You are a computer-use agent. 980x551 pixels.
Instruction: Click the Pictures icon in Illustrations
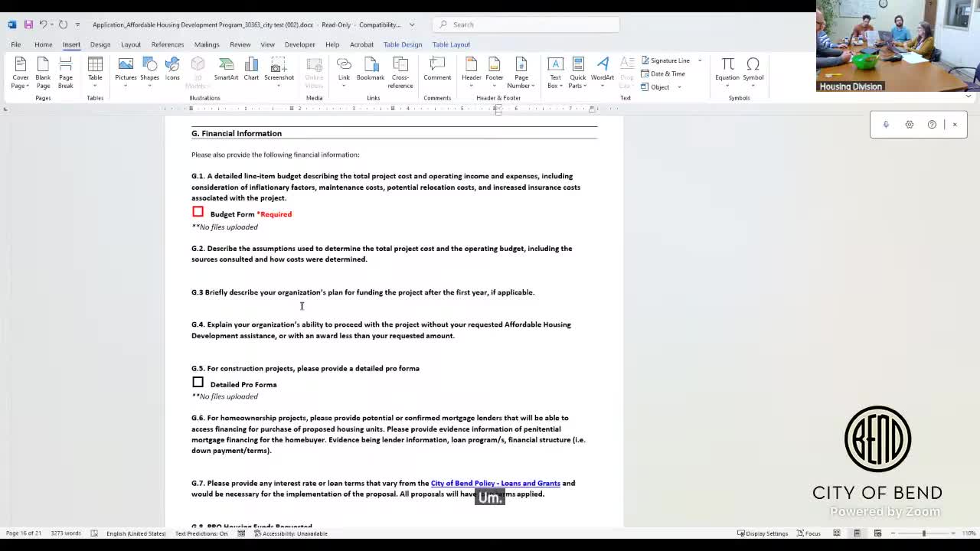(126, 64)
